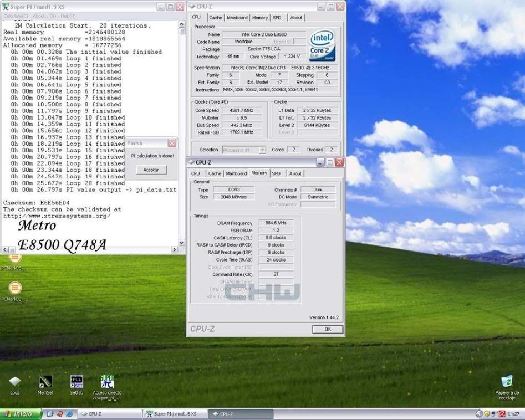Click the inactive light-colored CPU-Z taskbar button
Image resolution: width=525 pixels, height=420 pixels.
click(x=110, y=414)
